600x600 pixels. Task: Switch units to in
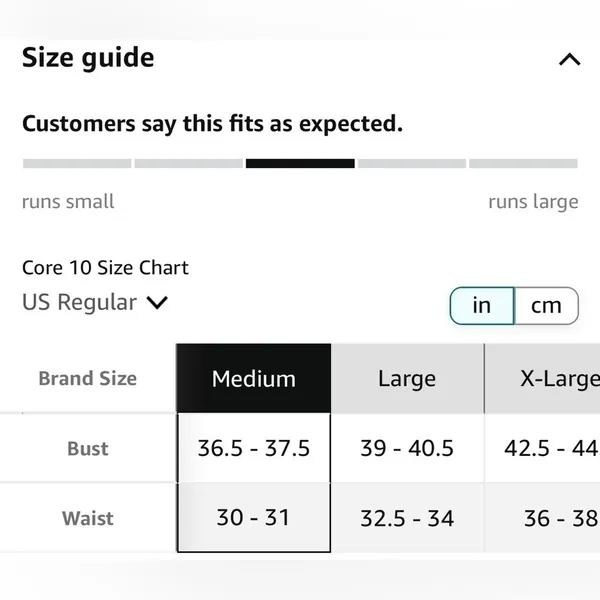pos(482,306)
